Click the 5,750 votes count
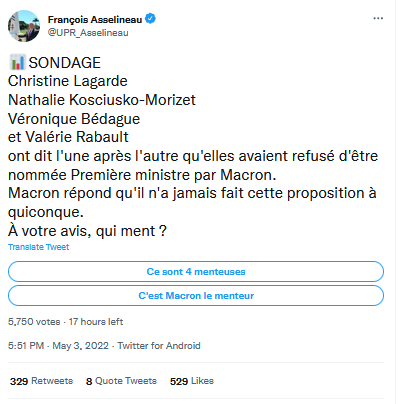 point(34,322)
